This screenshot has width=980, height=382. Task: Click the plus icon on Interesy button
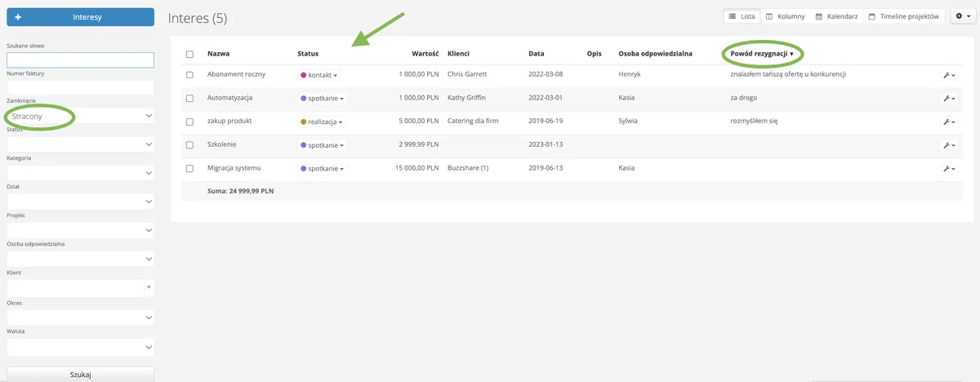point(18,17)
